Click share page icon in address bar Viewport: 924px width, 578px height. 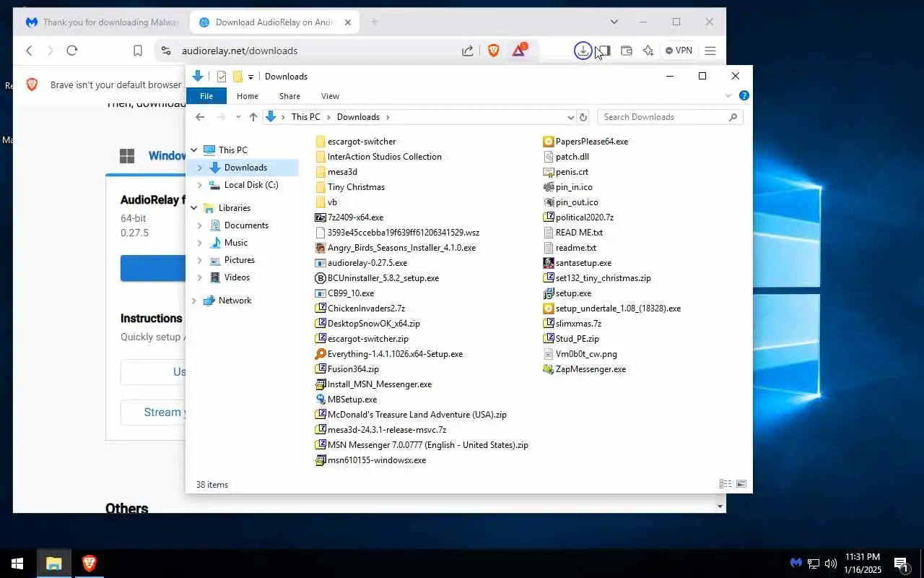pyautogui.click(x=468, y=51)
